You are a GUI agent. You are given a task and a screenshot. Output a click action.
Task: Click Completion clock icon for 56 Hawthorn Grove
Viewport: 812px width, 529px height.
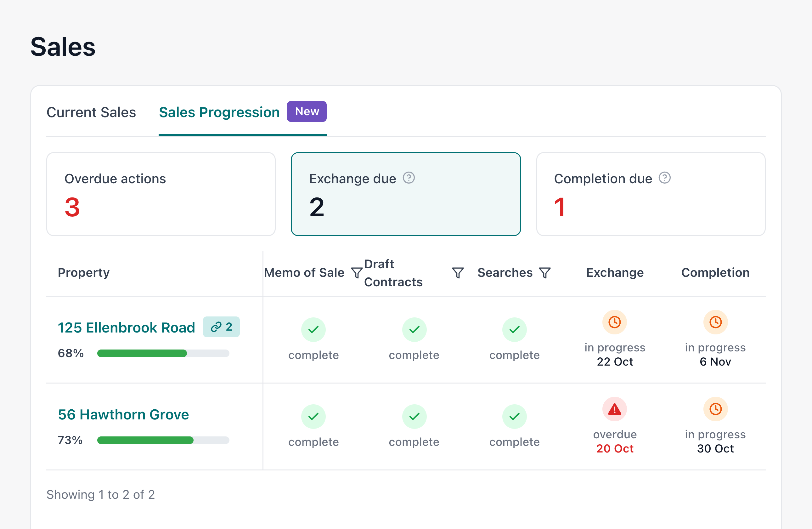[x=715, y=409]
